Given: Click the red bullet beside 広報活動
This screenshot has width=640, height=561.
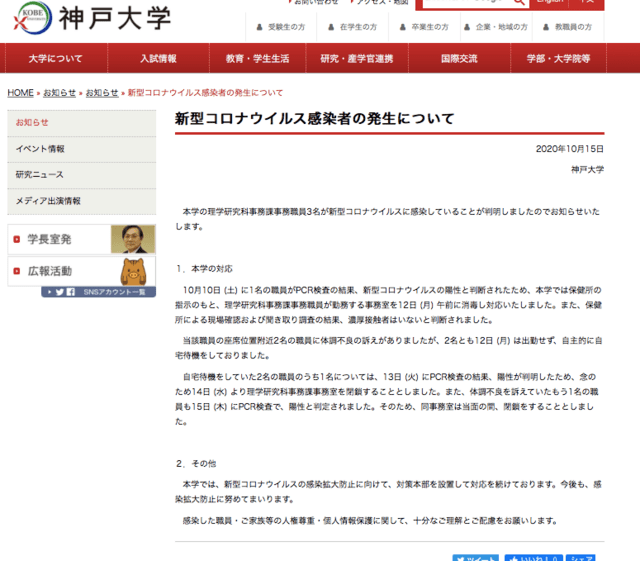Looking at the screenshot, I should [17, 271].
